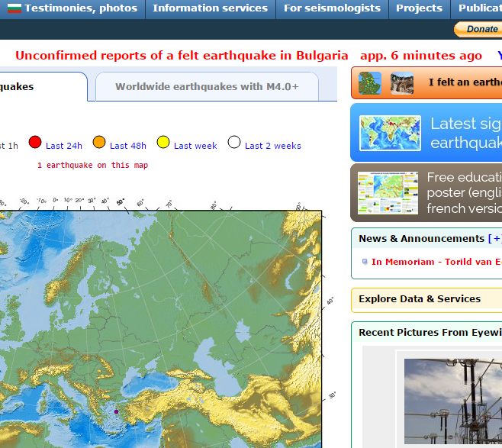Image resolution: width=502 pixels, height=448 pixels.
Task: Click the Donate button
Action: tap(478, 29)
